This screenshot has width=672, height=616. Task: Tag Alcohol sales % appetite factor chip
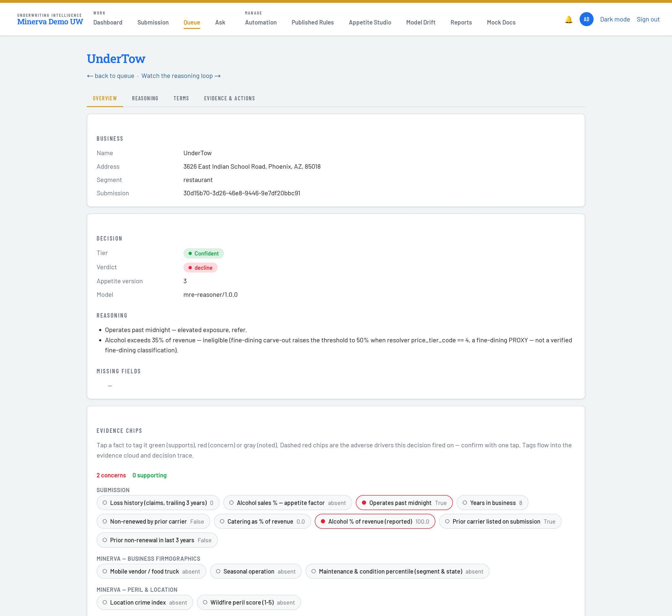click(x=287, y=503)
